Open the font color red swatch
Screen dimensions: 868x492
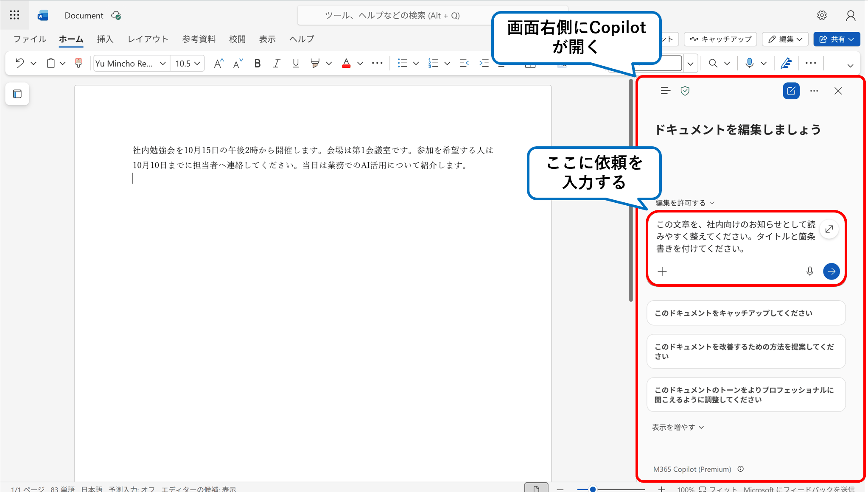(x=346, y=63)
